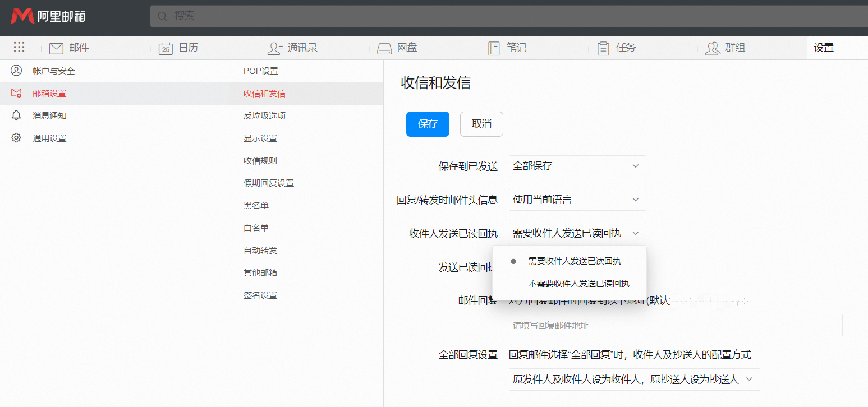Open 消息通知 settings category
The height and width of the screenshot is (407, 868).
114,115
